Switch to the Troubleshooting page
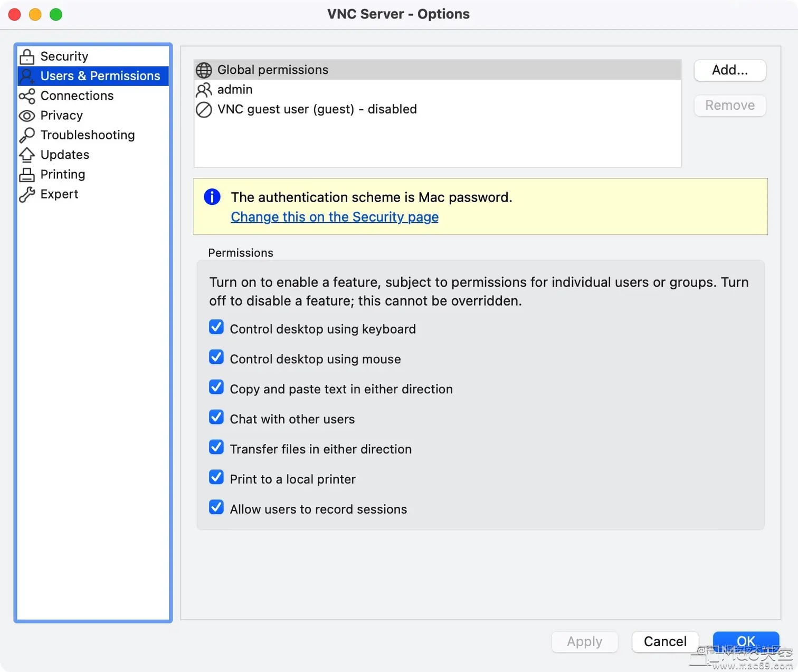Screen dimensions: 798x672 pos(93,135)
